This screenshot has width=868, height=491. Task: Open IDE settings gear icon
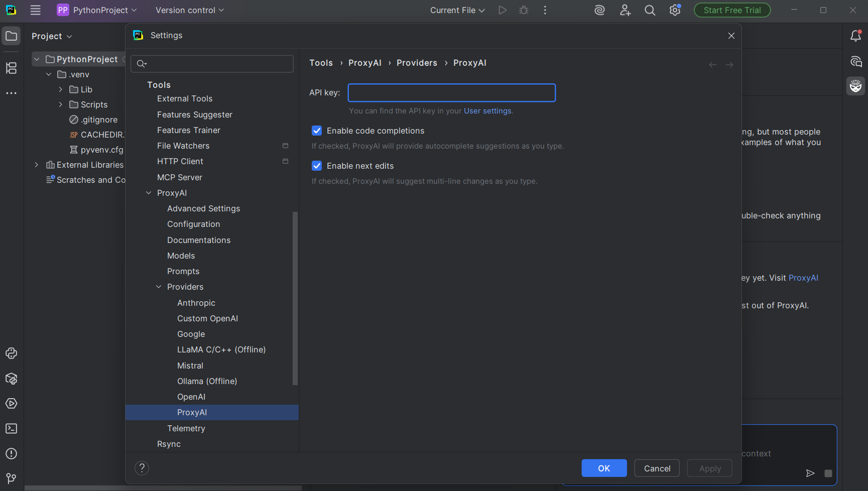pos(675,10)
